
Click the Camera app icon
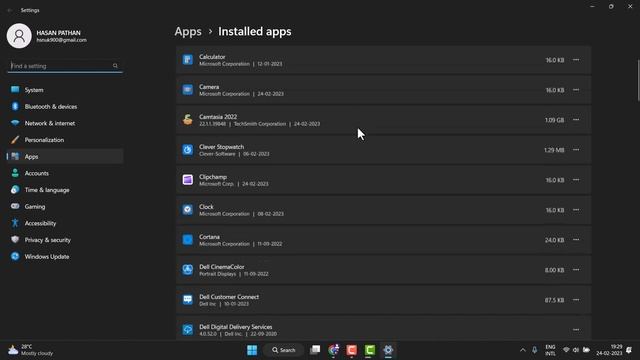pyautogui.click(x=187, y=90)
